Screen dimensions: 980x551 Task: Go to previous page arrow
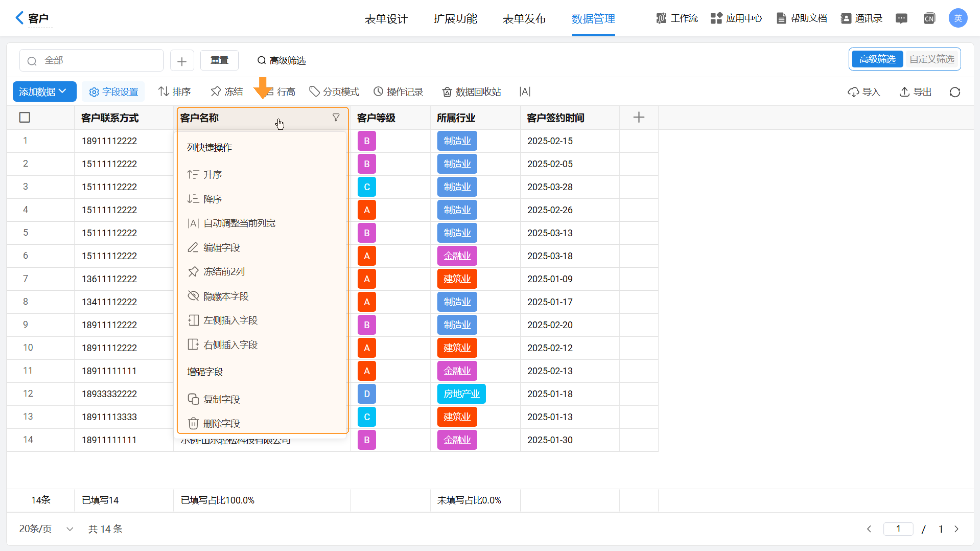[x=869, y=529]
